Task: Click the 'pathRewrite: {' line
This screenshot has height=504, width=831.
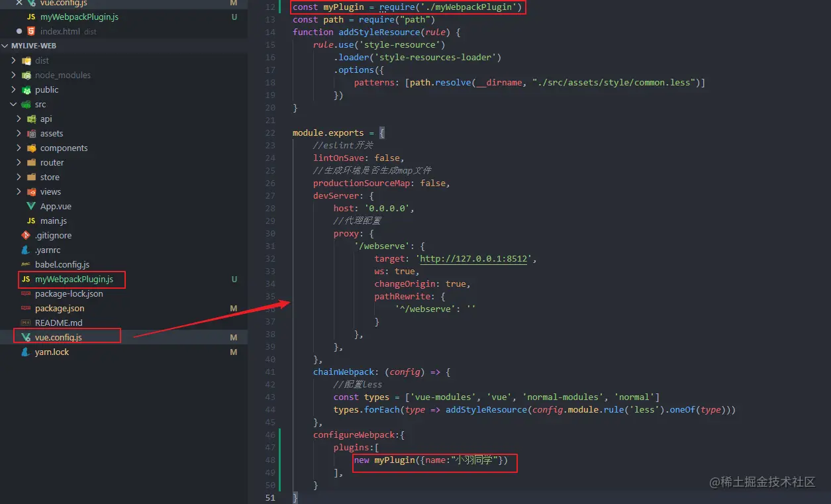Action: (x=410, y=296)
